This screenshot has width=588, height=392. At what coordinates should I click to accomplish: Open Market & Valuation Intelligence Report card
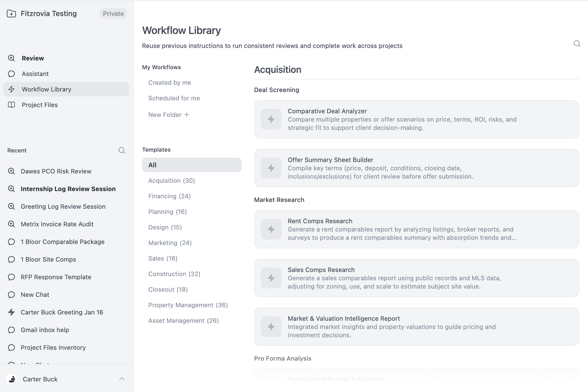pos(416,327)
